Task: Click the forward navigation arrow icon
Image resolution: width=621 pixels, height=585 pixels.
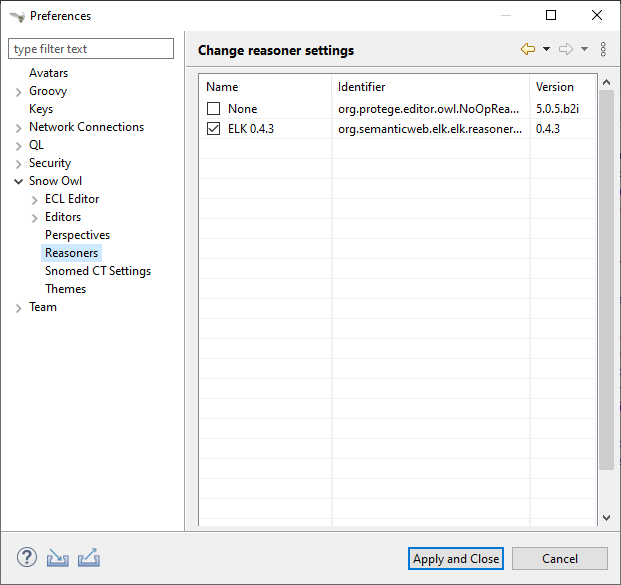Action: 566,49
